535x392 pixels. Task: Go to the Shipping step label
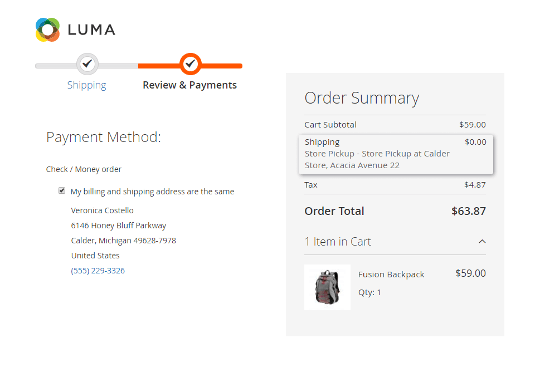coord(86,85)
